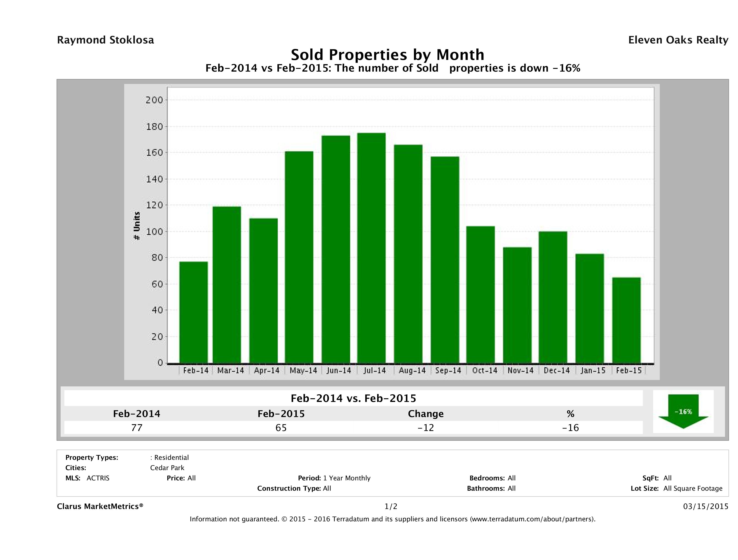This screenshot has width=738, height=560.
Task: Click the Feb-14 green bar
Action: click(x=193, y=312)
